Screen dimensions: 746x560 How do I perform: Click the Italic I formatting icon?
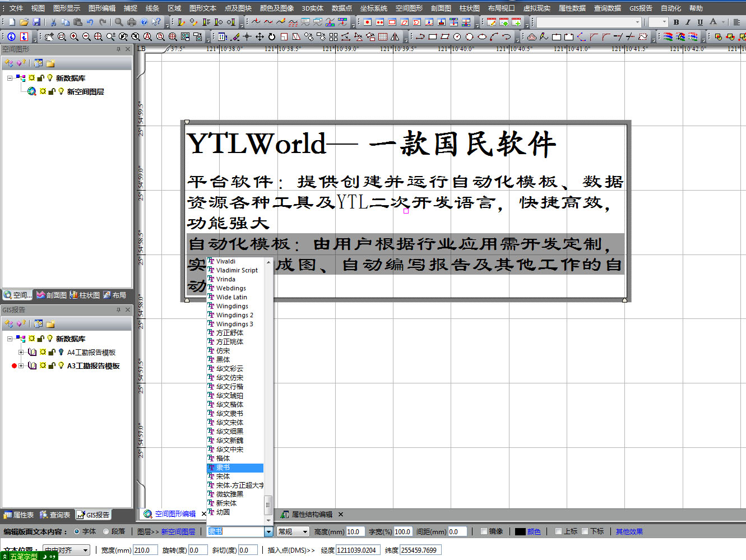click(x=688, y=22)
